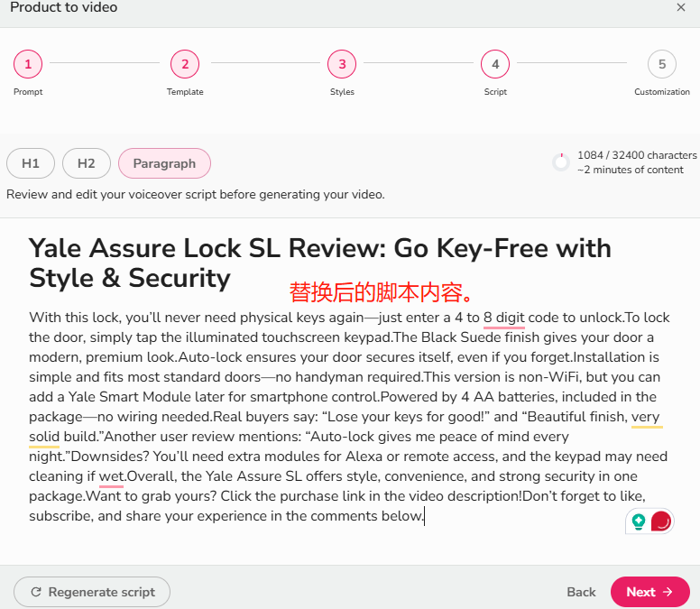The image size is (700, 609).
Task: Set text format to Paragraph
Action: (x=164, y=163)
